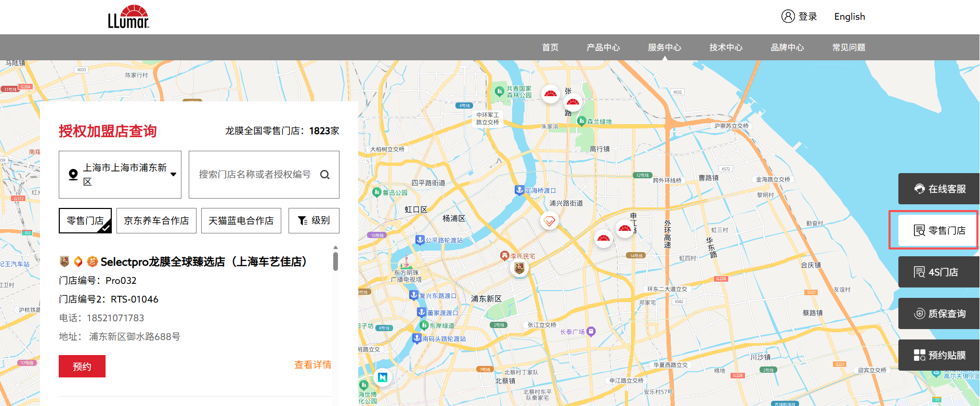Click the 森兰绿地 park icon on the map
The width and height of the screenshot is (980, 406).
click(x=582, y=121)
